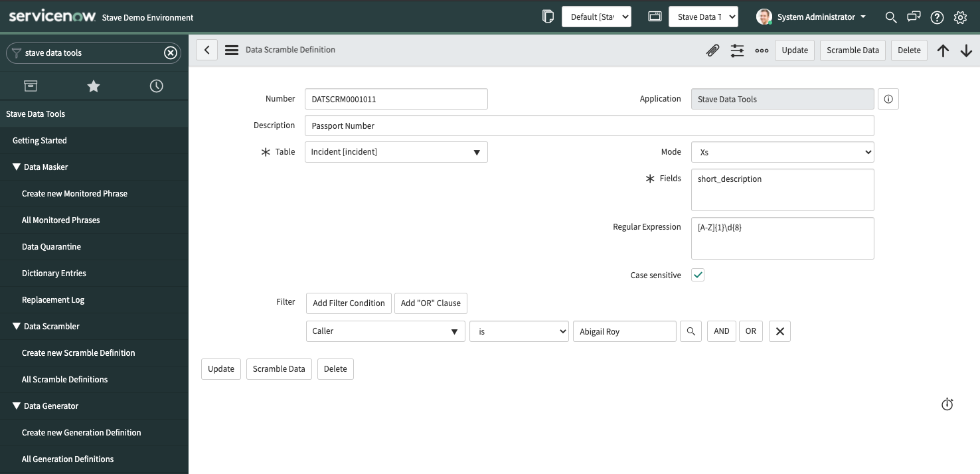The height and width of the screenshot is (474, 980).
Task: Open All Scramble Definitions module
Action: point(64,380)
